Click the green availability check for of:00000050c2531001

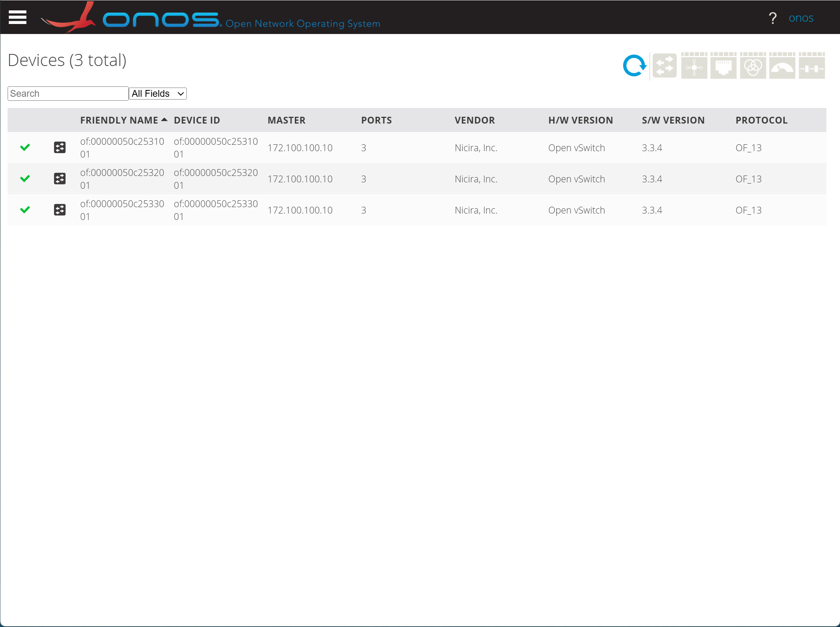25,147
